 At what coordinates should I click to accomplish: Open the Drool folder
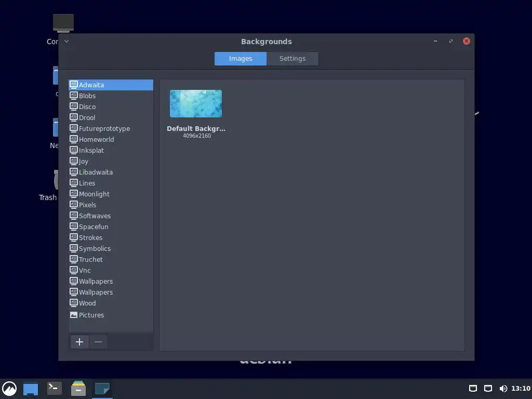[111, 117]
